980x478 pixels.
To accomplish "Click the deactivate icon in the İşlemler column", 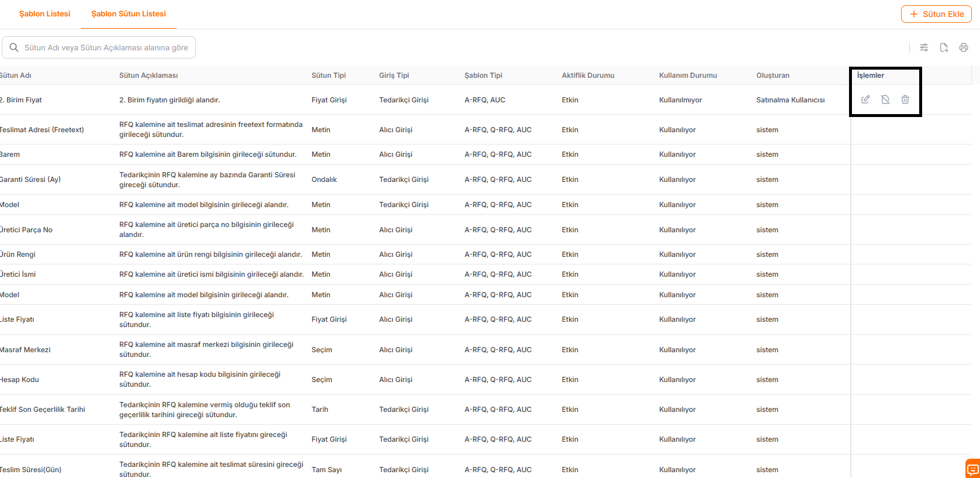I will (885, 99).
